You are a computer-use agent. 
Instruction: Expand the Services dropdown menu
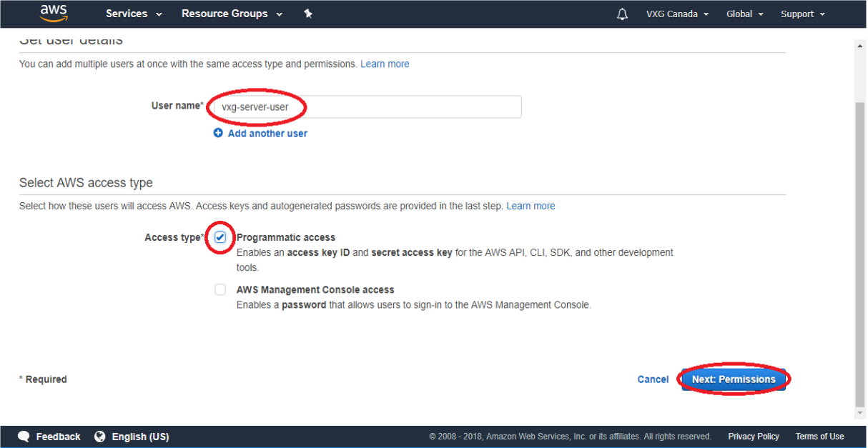(x=134, y=14)
